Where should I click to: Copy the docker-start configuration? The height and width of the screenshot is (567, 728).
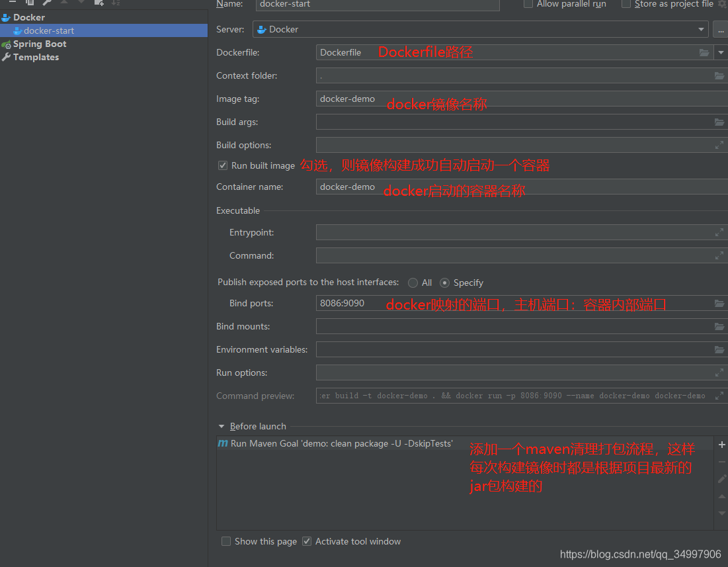(x=29, y=3)
